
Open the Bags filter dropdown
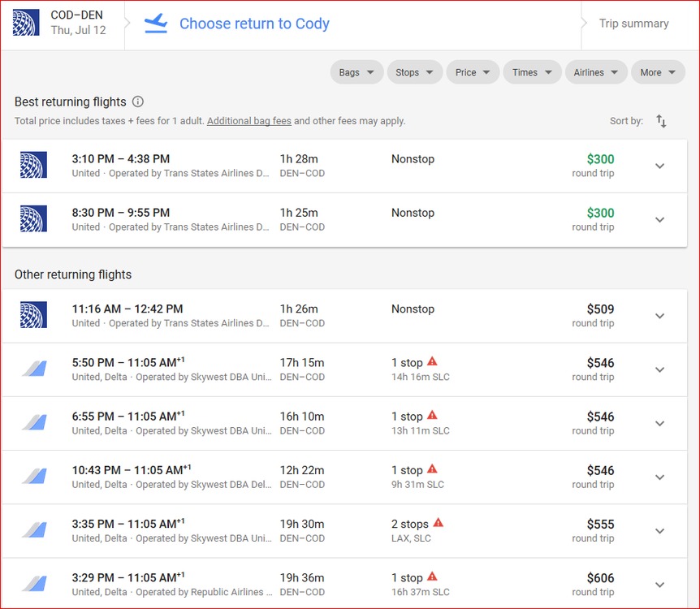coord(356,72)
